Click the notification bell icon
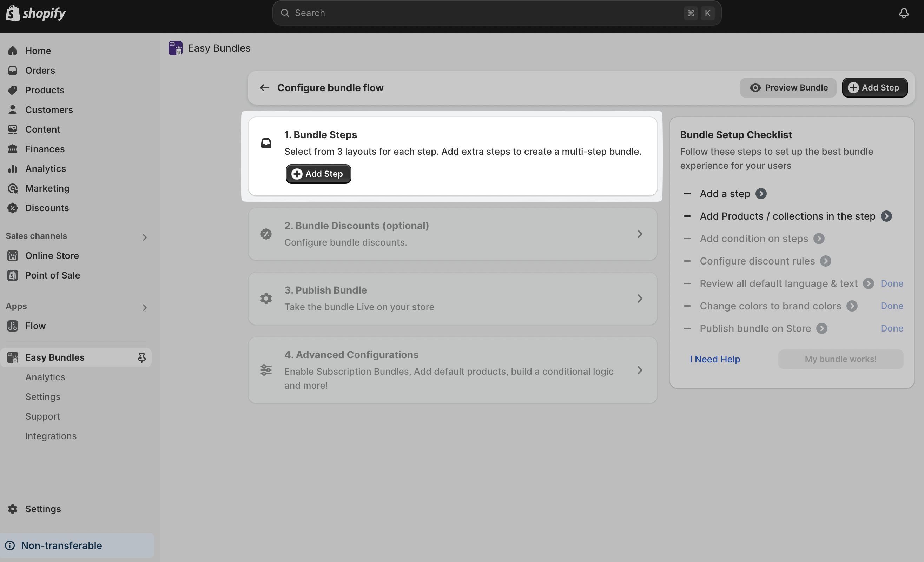 click(903, 13)
